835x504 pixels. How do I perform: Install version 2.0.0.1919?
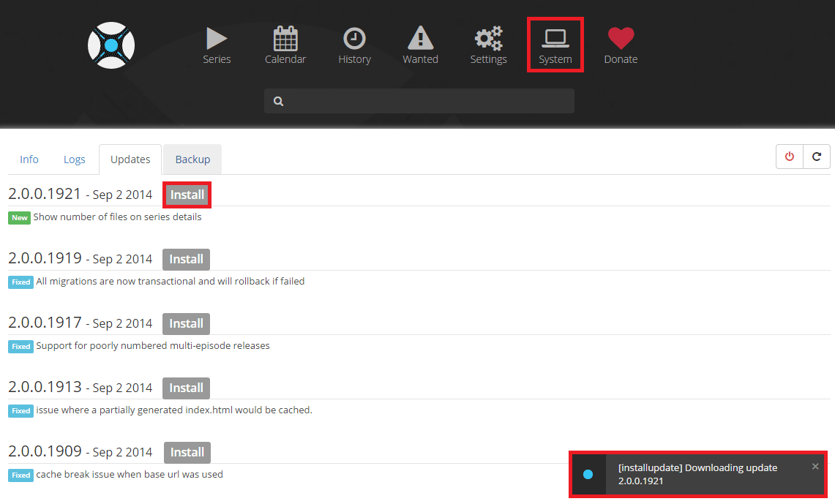click(186, 259)
